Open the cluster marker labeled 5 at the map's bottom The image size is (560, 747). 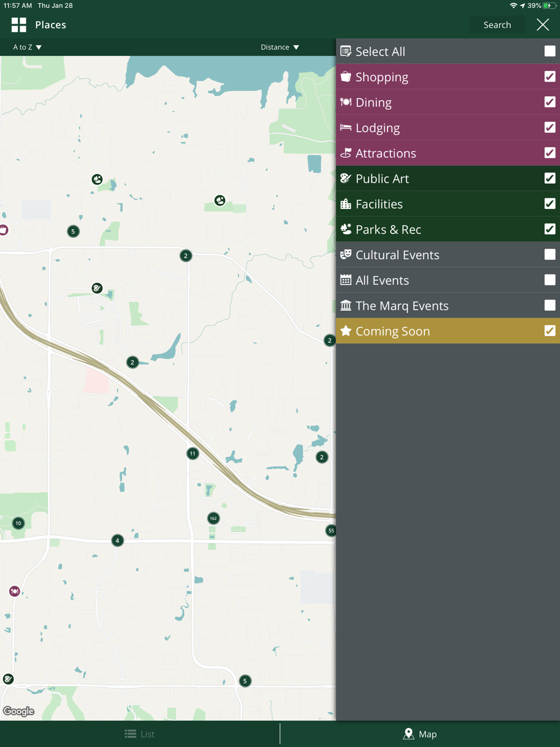coord(245,681)
